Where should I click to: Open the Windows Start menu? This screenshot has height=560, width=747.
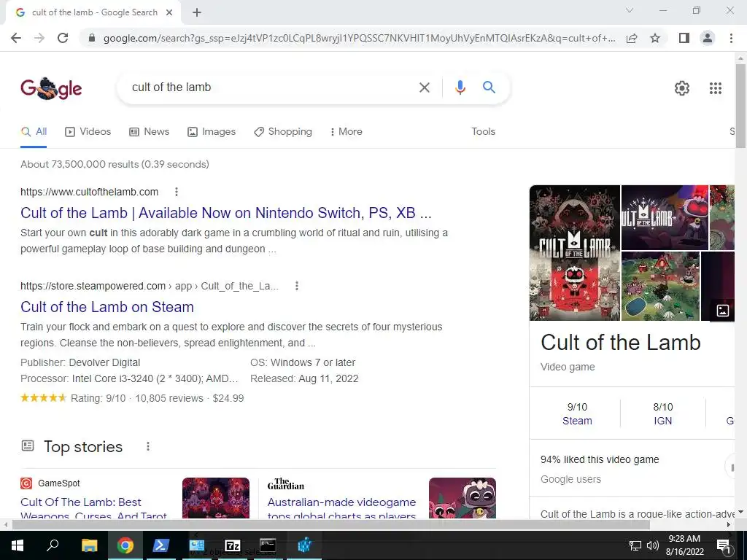click(x=18, y=545)
